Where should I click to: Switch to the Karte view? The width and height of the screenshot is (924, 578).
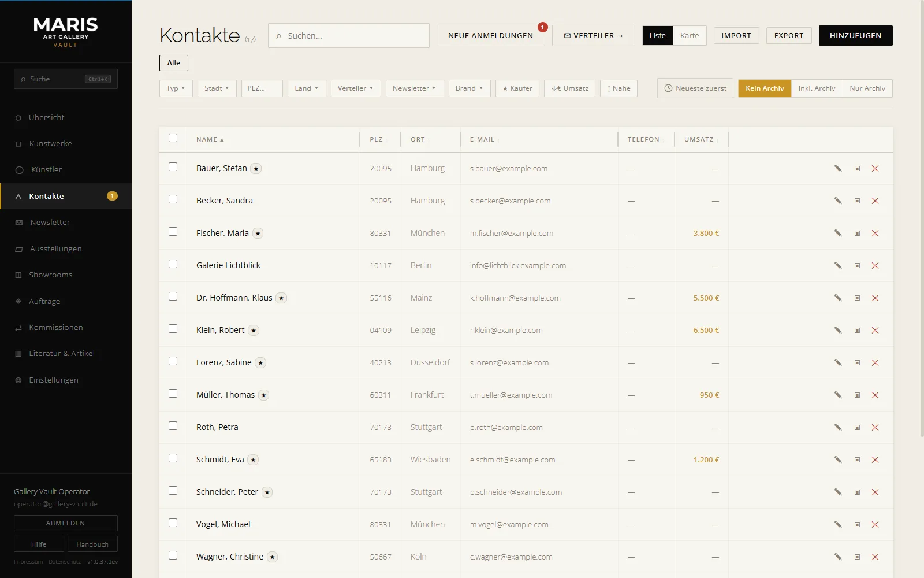690,36
